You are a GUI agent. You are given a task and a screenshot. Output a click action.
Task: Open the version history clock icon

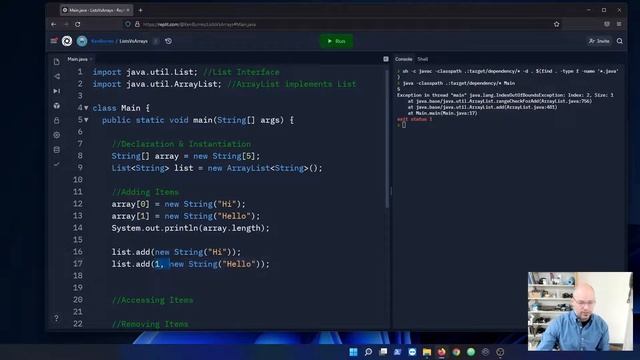(168, 41)
